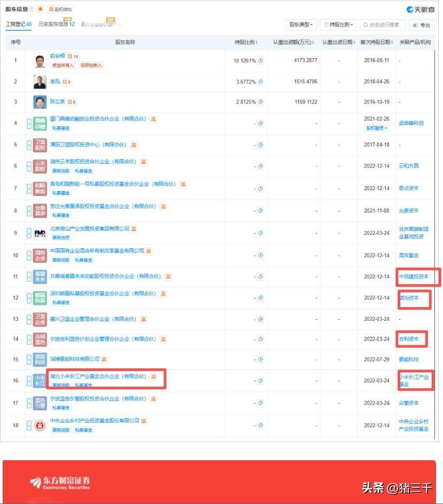Click the 天眼查 logo
The image size is (443, 504).
tap(421, 10)
